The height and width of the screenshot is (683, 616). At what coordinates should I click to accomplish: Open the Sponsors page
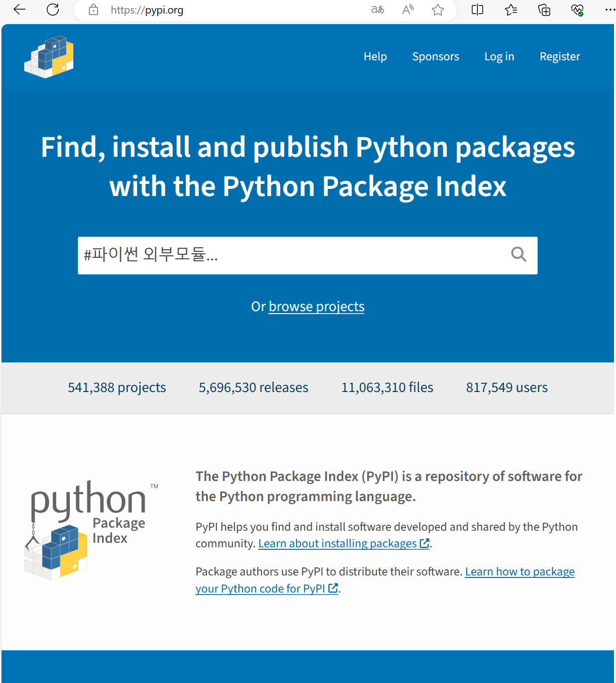(x=436, y=56)
